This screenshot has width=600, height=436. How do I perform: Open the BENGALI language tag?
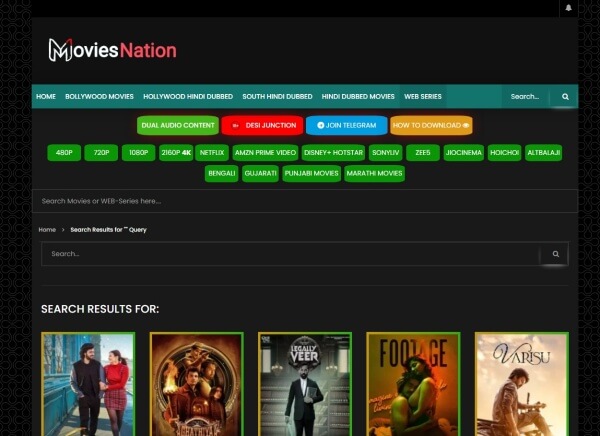coord(222,173)
